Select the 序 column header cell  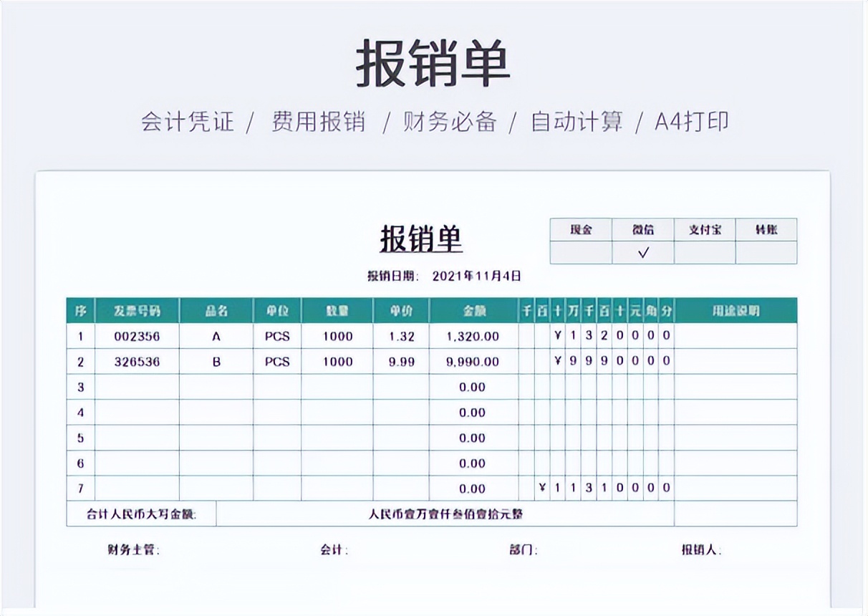click(80, 309)
